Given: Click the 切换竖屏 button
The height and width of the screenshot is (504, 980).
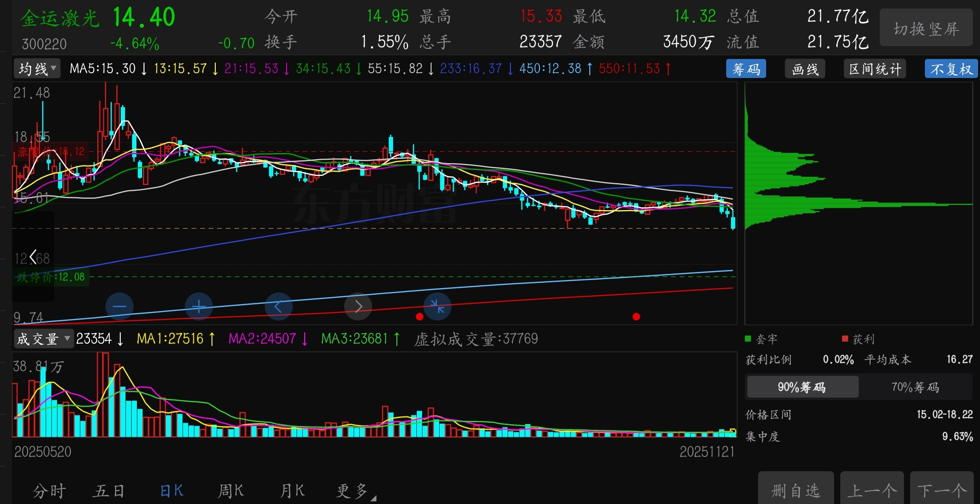Looking at the screenshot, I should point(926,29).
